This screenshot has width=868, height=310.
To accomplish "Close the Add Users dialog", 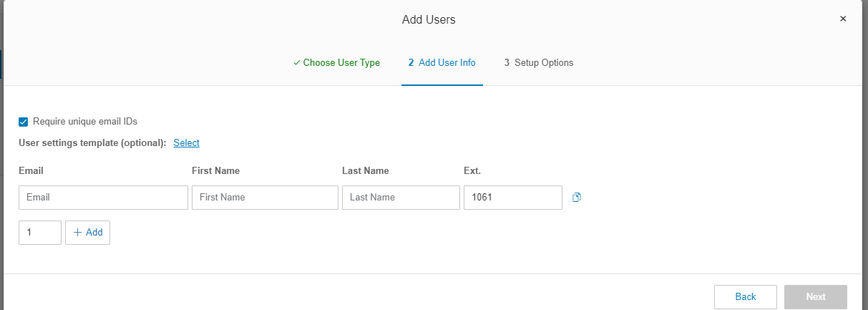I will pyautogui.click(x=843, y=19).
